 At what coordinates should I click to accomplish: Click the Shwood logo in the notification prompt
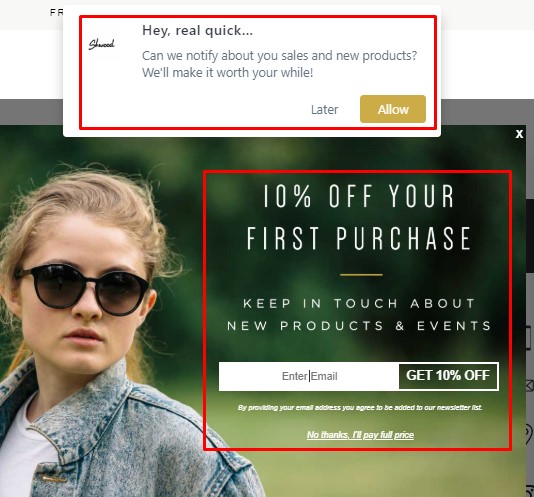pos(101,44)
